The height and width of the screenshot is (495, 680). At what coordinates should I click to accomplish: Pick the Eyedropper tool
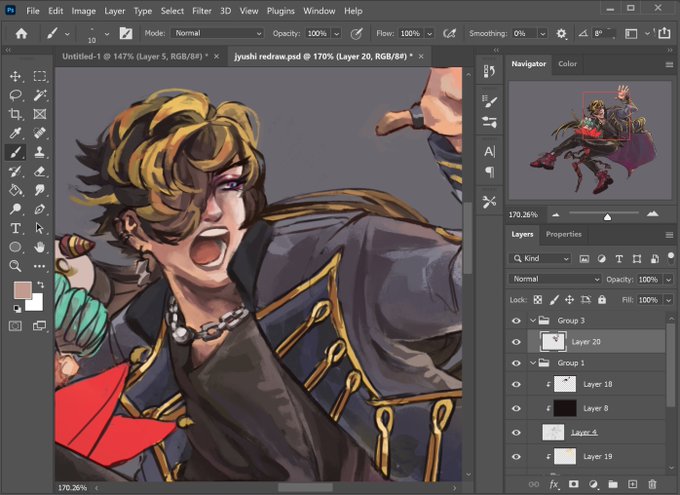tap(16, 133)
